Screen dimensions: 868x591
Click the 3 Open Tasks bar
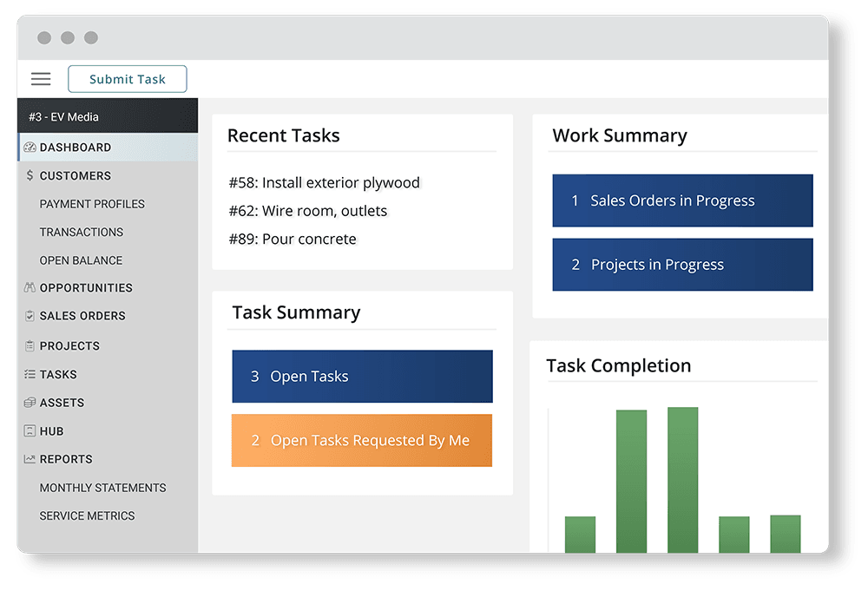(362, 376)
